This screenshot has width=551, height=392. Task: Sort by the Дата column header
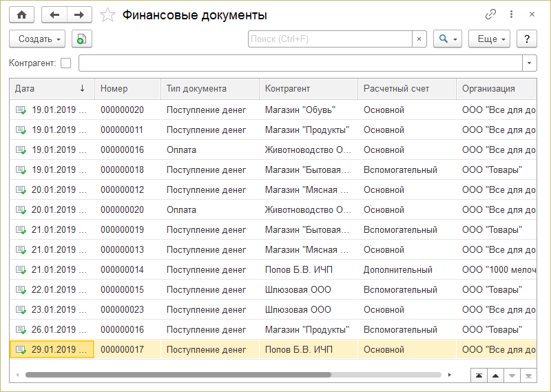(x=52, y=89)
